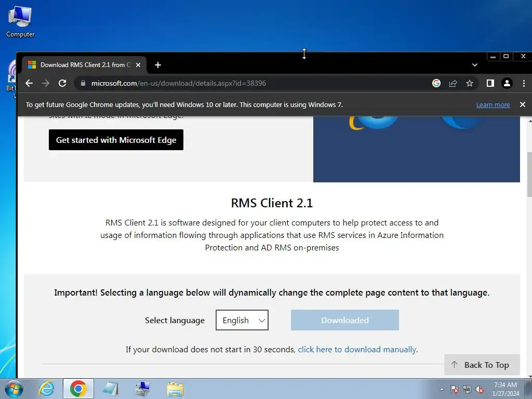Follow the Learn more link
The height and width of the screenshot is (399, 532).
(x=493, y=105)
